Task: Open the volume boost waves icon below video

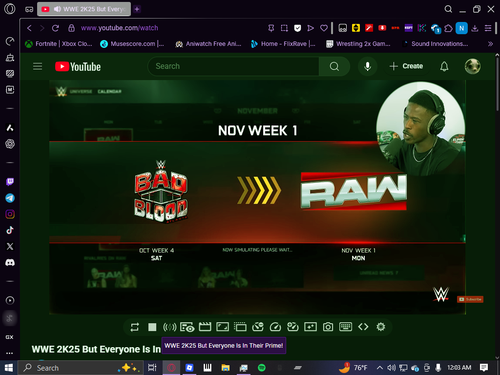Action: (169, 327)
